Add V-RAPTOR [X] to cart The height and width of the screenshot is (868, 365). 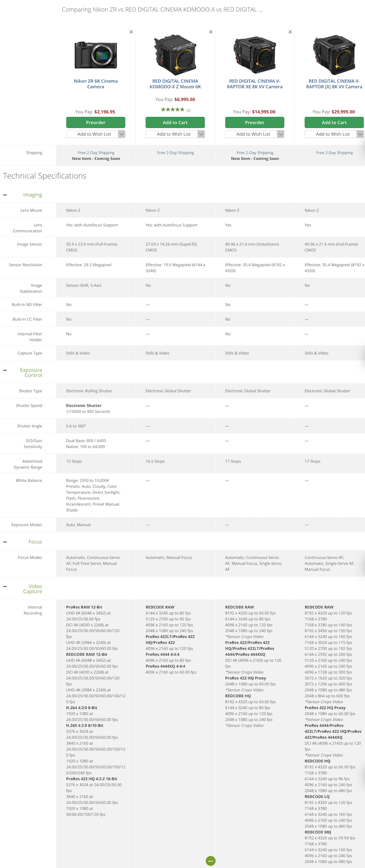coord(334,122)
